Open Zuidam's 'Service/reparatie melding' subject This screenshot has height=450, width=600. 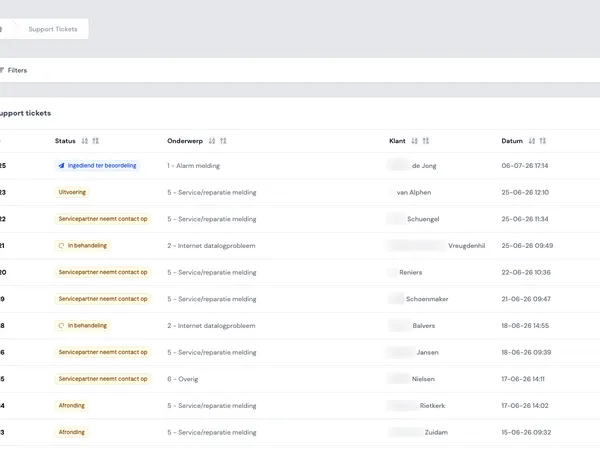(x=212, y=432)
